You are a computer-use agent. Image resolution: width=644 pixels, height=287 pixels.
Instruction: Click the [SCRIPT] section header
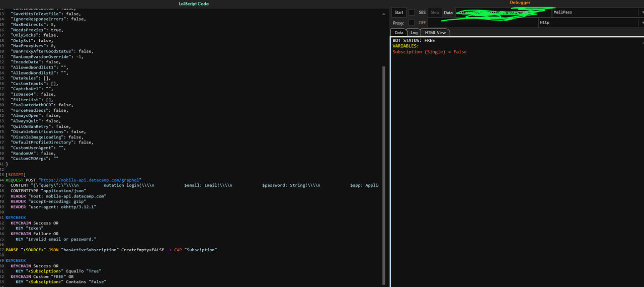pos(16,175)
